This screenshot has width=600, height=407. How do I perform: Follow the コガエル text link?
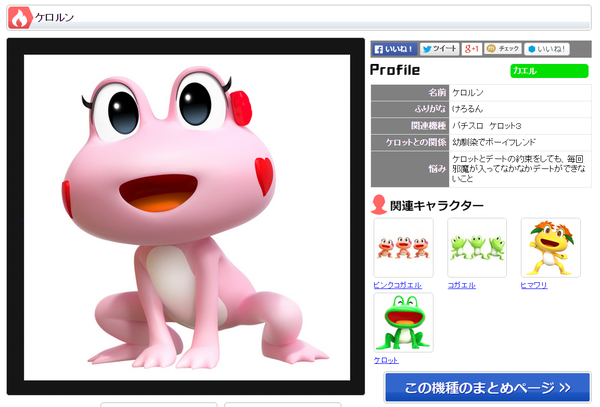462,285
